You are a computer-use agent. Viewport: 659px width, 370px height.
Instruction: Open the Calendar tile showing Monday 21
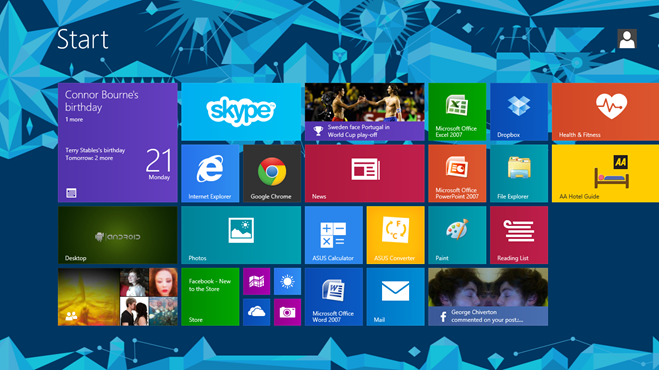(x=118, y=143)
